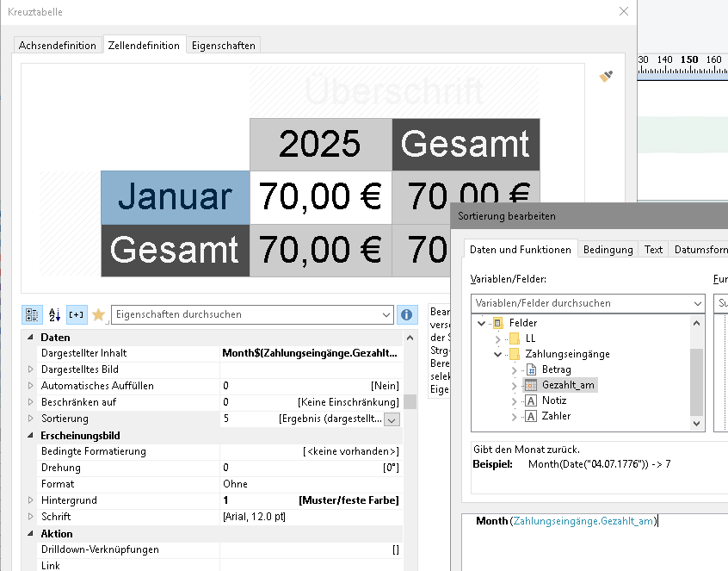The height and width of the screenshot is (571, 728).
Task: Switch to the Bedingung tab
Action: click(608, 250)
